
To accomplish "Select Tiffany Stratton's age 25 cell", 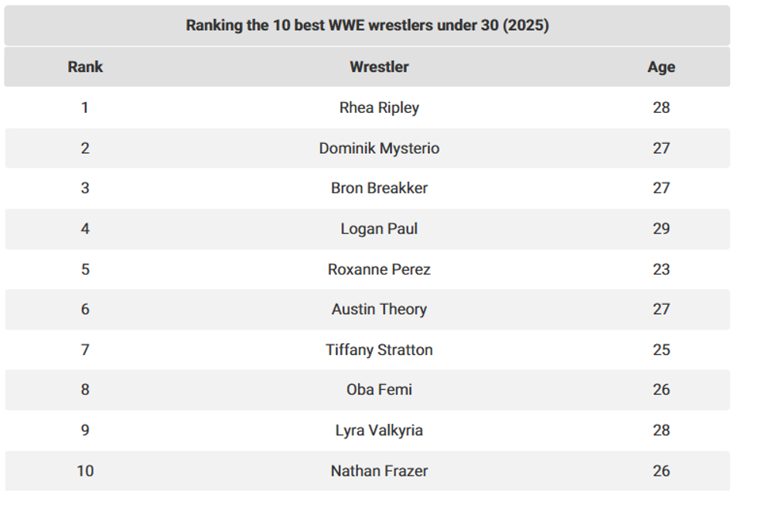I will pyautogui.click(x=661, y=350).
